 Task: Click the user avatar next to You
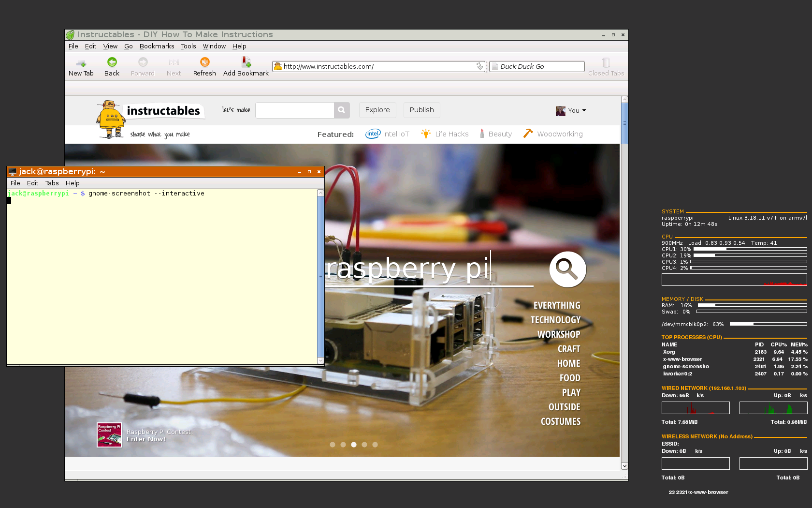(560, 111)
